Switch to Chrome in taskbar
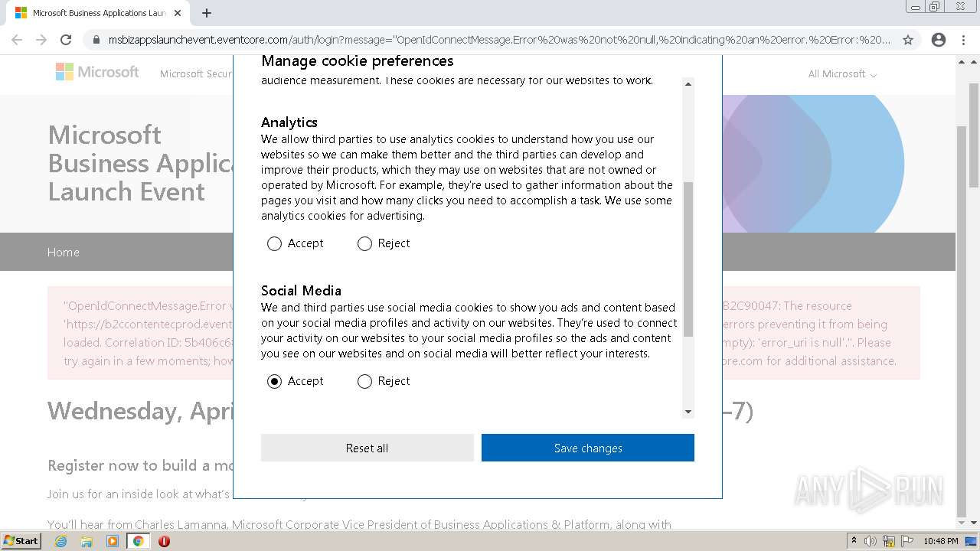Screen dimensions: 980x551 pos(138,541)
